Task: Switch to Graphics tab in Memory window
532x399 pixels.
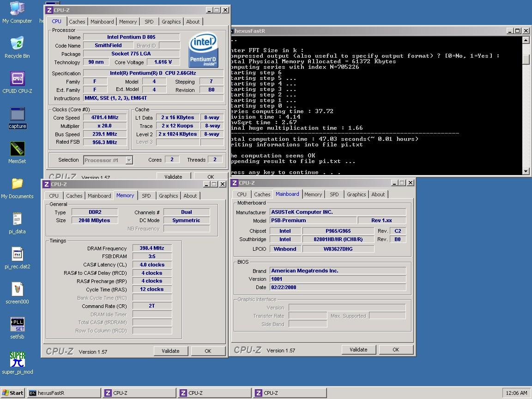Action: (x=168, y=196)
